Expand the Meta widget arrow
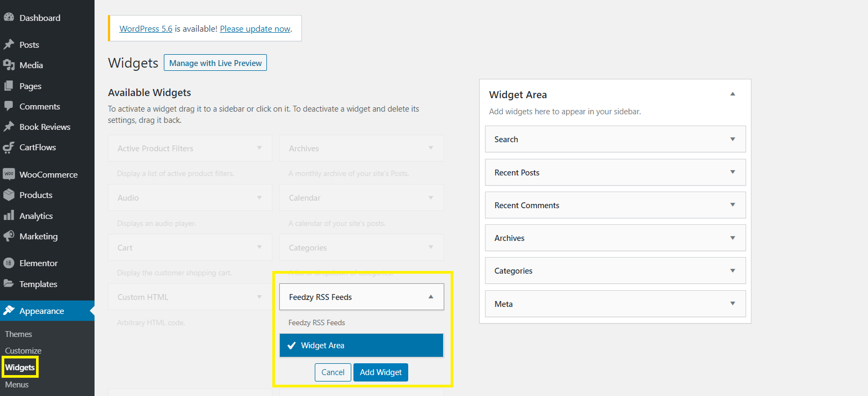This screenshot has height=396, width=868. point(733,304)
